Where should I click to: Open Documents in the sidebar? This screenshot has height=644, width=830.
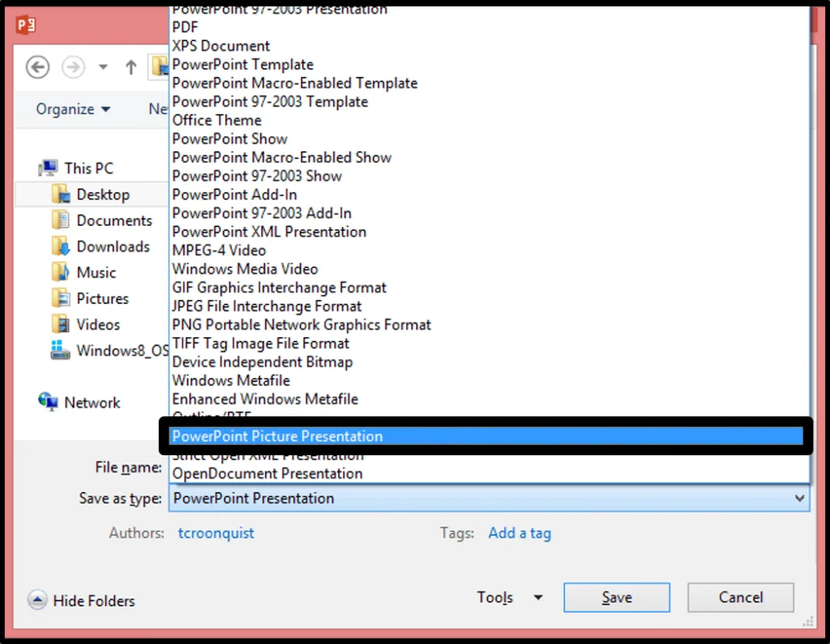[x=114, y=220]
